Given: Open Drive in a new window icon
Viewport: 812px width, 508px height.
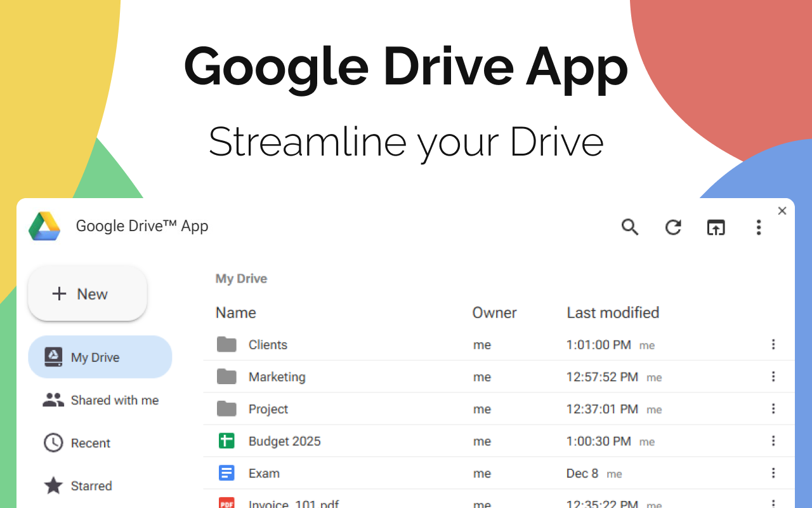Looking at the screenshot, I should 716,227.
